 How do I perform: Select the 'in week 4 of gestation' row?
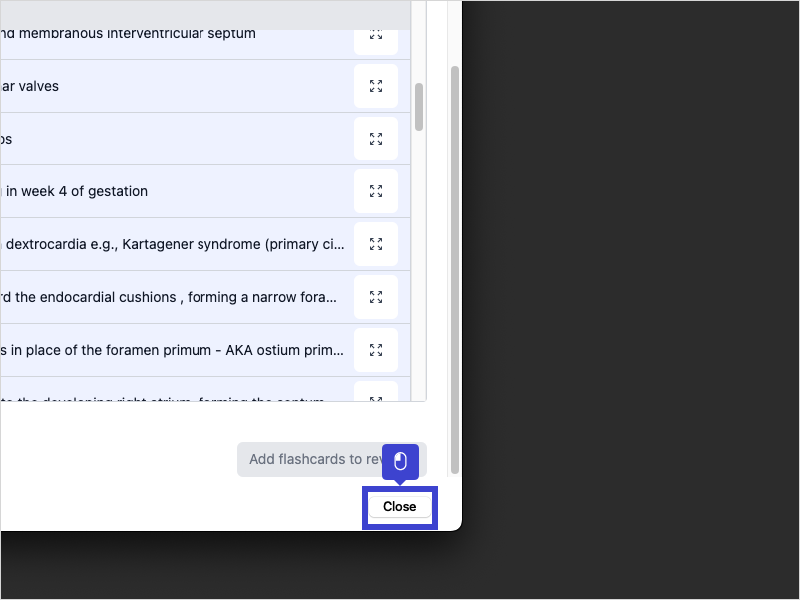click(75, 191)
